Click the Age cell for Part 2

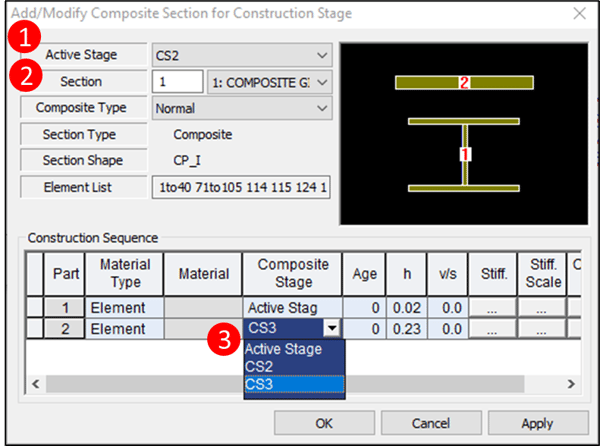[364, 329]
